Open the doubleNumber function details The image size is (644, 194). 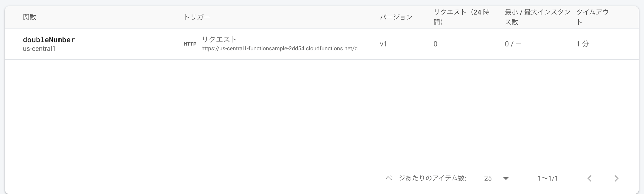(49, 40)
